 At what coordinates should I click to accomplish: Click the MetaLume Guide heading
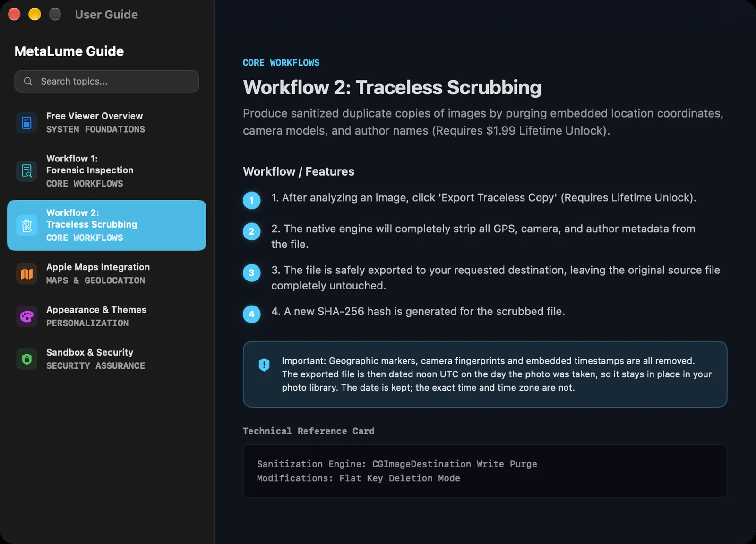click(69, 51)
